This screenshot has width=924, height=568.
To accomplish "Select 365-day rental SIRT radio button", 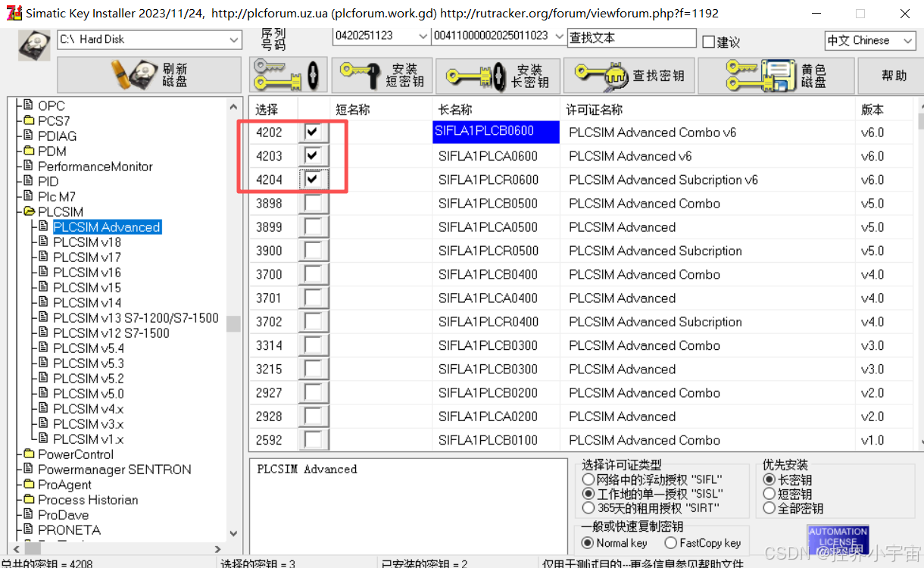I will (588, 508).
